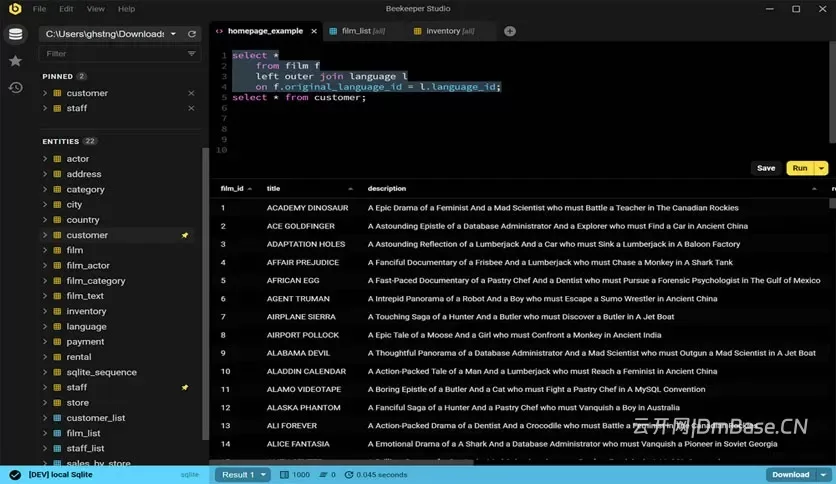
Task: Sort results by title column
Action: (309, 189)
